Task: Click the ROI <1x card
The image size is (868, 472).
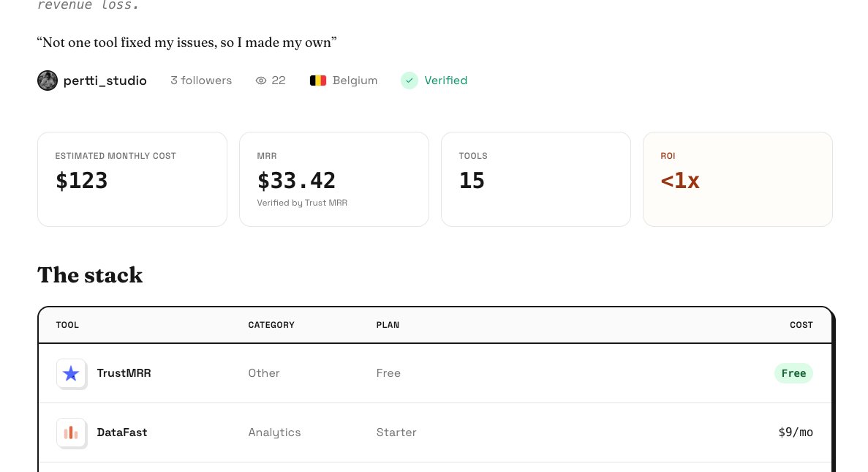Action: coord(737,179)
